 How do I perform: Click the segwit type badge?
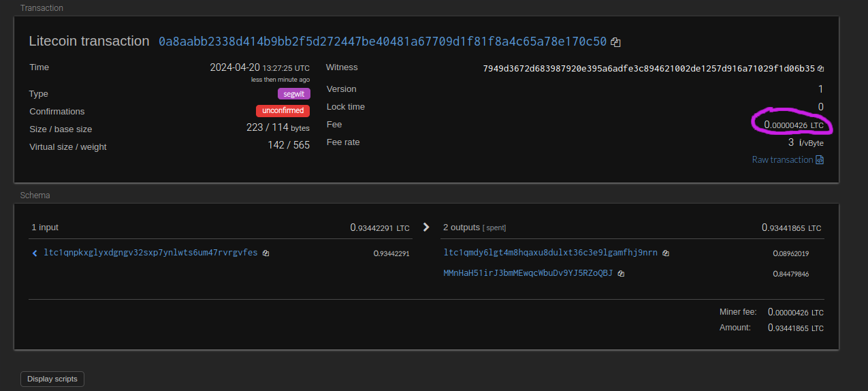click(x=294, y=94)
